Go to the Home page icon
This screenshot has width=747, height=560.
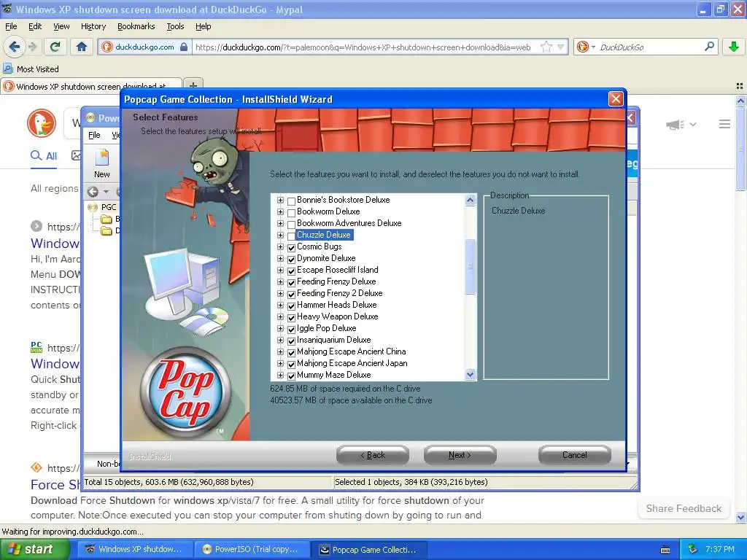coord(82,47)
